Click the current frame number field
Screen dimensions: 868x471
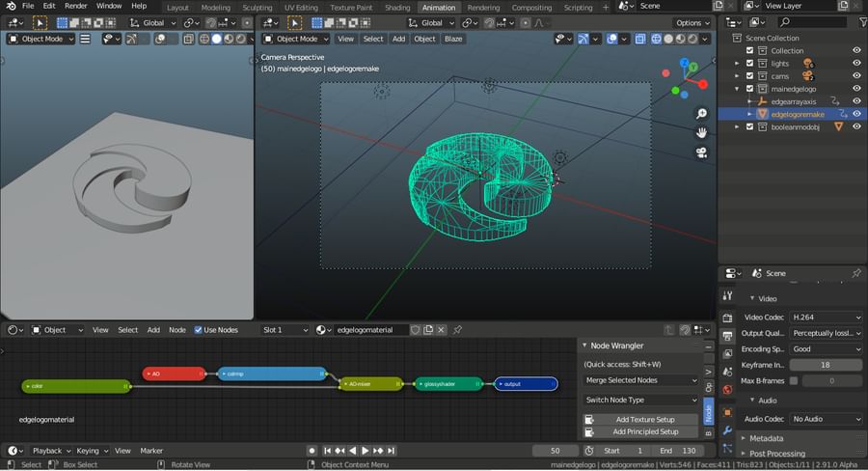[x=556, y=451]
